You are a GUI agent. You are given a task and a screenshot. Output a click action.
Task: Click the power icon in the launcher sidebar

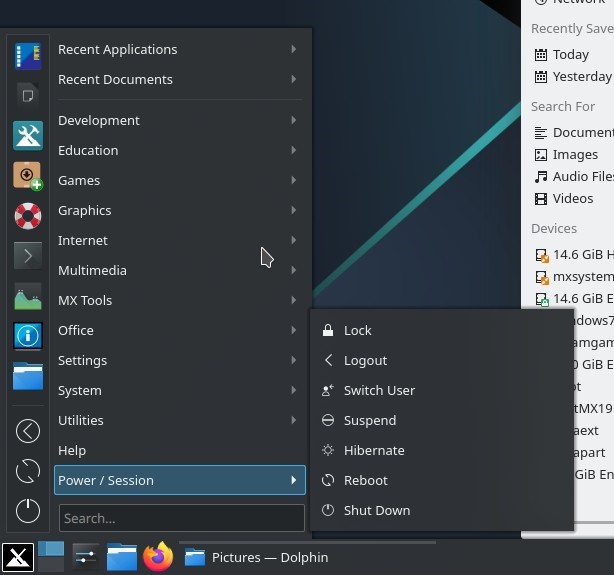pos(28,510)
